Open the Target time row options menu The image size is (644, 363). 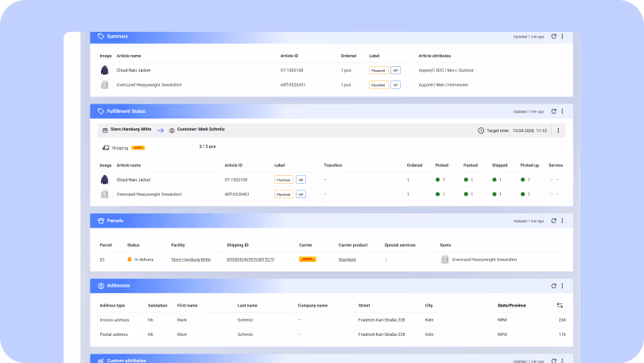pyautogui.click(x=558, y=131)
